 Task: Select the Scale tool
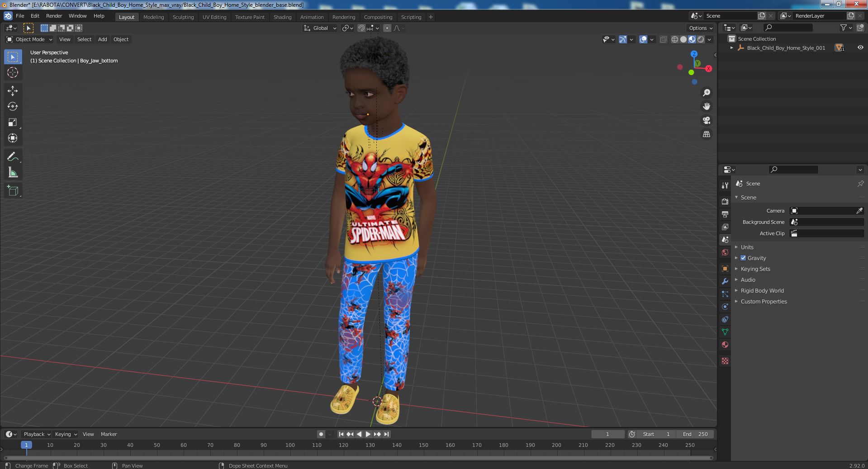pyautogui.click(x=13, y=123)
